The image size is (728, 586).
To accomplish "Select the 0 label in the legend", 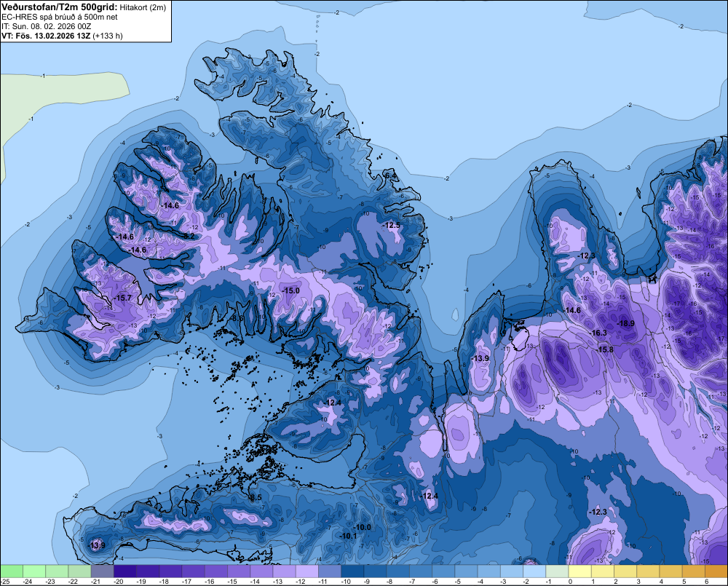I will pos(570,582).
